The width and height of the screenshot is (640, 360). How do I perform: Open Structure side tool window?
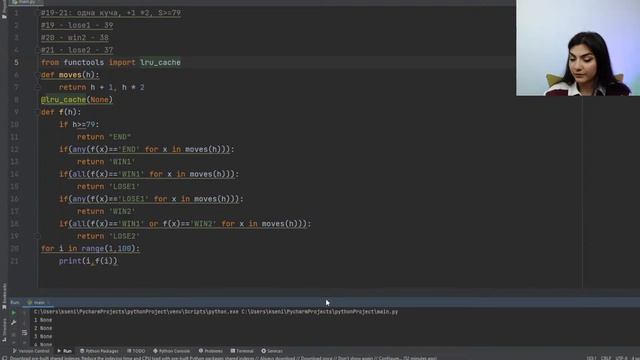pyautogui.click(x=4, y=330)
